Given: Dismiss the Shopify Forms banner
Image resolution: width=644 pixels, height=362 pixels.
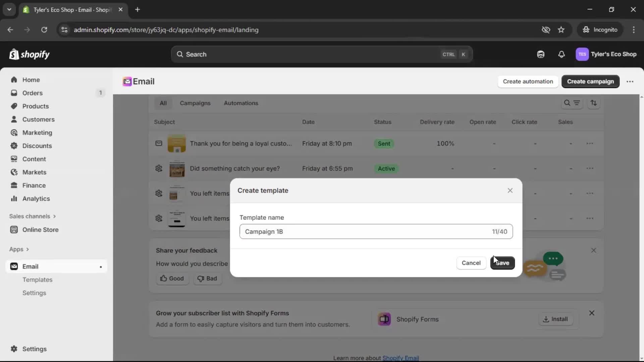Looking at the screenshot, I should pos(592,313).
